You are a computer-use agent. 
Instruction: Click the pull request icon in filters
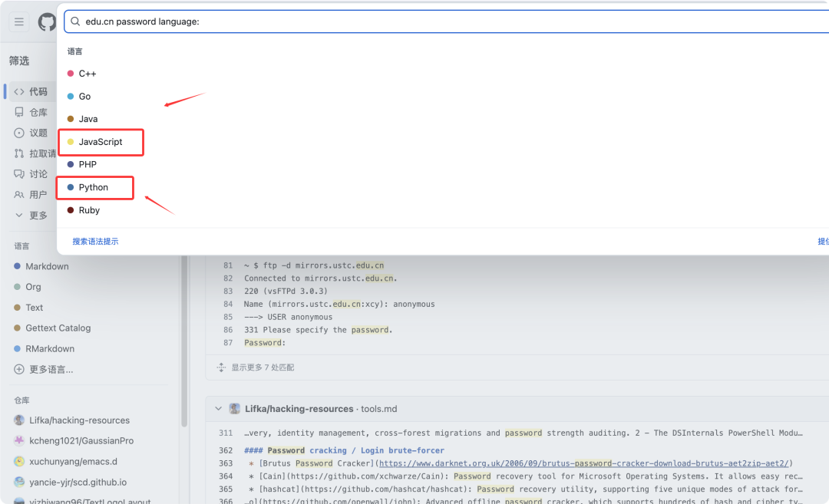(x=19, y=153)
